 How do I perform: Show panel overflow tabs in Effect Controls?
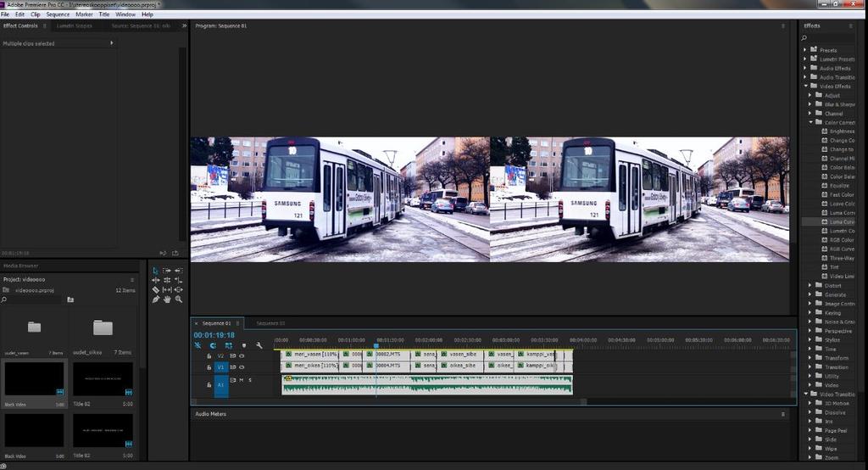coord(184,26)
